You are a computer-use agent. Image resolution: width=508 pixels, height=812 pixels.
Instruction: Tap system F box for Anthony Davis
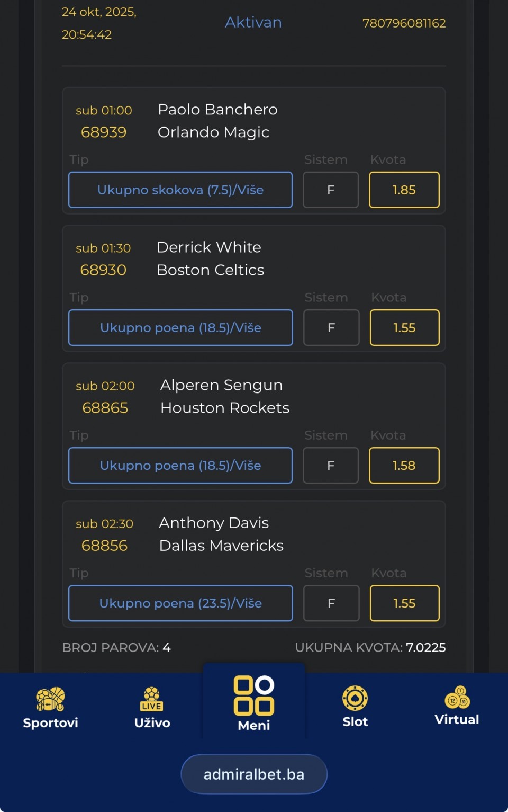pos(331,603)
